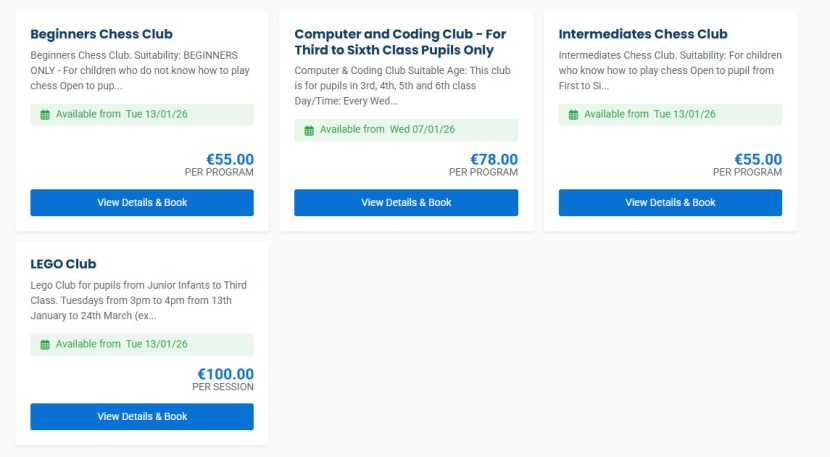Click calendar icon in LEGO Club card

[x=45, y=345]
